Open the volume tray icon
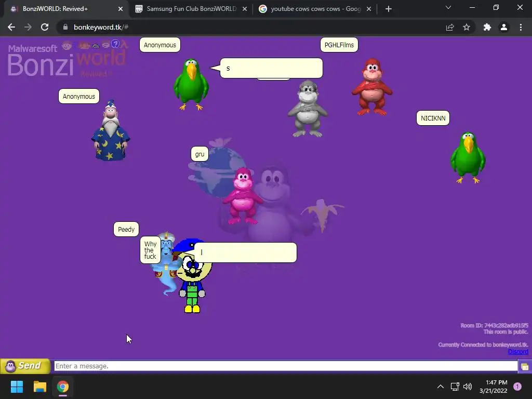 click(468, 387)
